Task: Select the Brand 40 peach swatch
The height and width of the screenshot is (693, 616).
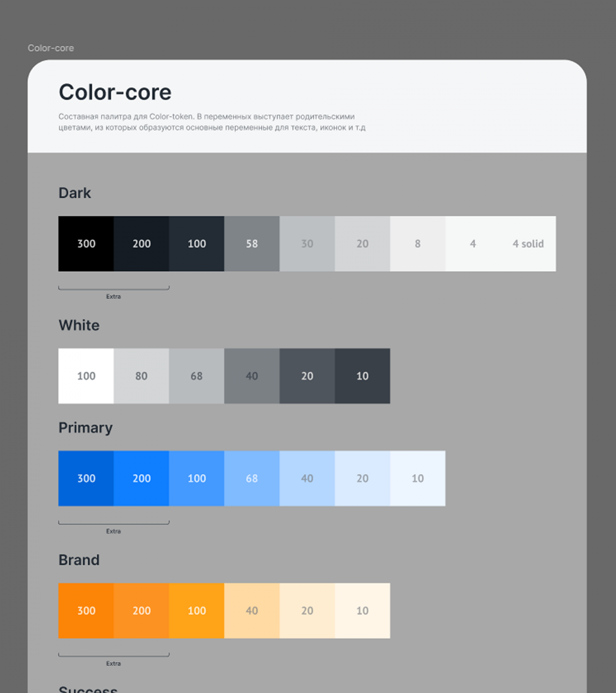Action: click(x=252, y=610)
